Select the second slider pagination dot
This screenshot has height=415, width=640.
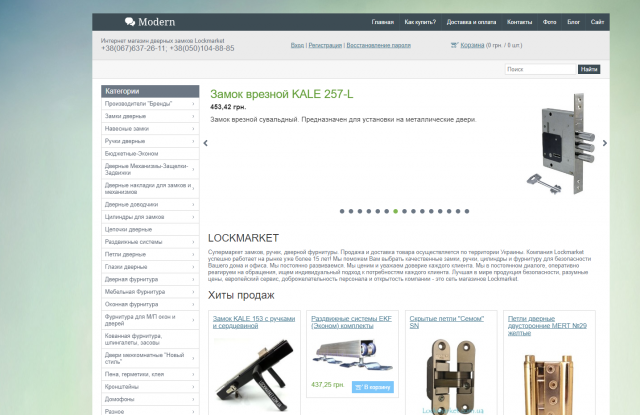click(351, 211)
